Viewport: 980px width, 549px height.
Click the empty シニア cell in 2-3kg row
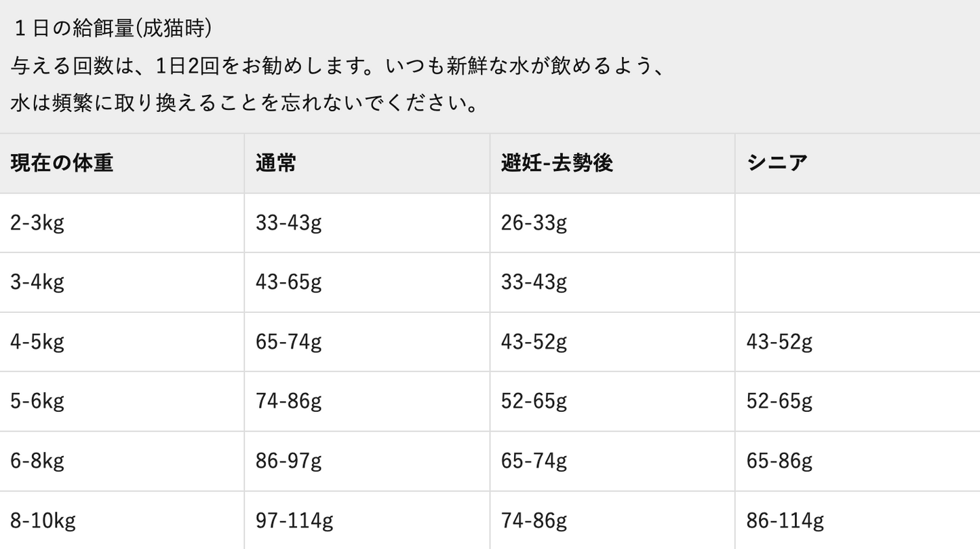[857, 223]
